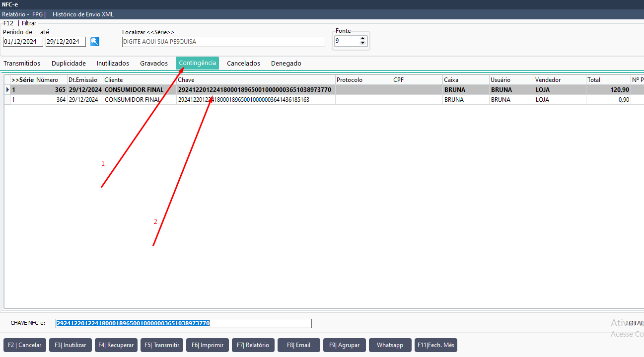This screenshot has height=357, width=644.
Task: Click the Localizar search input field
Action: (223, 42)
